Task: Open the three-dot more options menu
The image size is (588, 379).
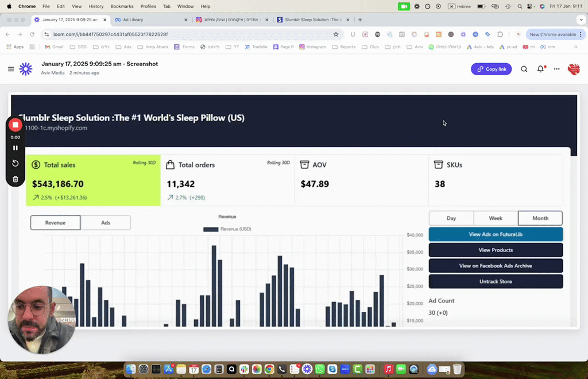Action: [556, 69]
